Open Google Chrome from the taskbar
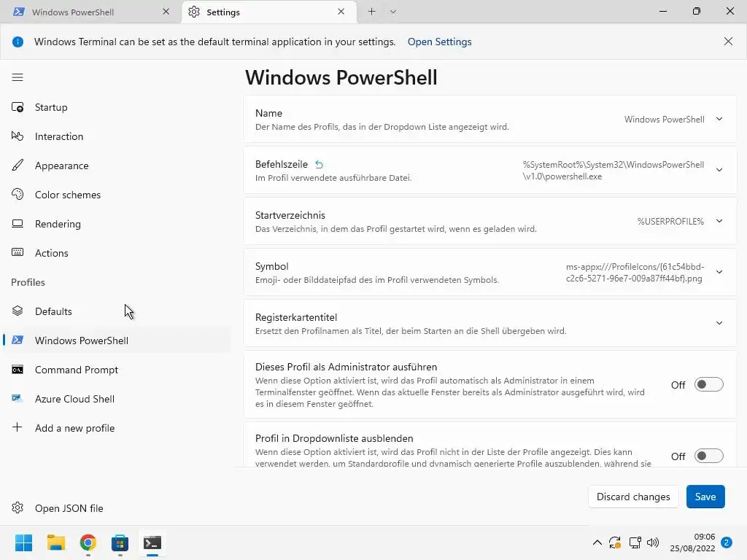This screenshot has height=560, width=747. coord(88,542)
